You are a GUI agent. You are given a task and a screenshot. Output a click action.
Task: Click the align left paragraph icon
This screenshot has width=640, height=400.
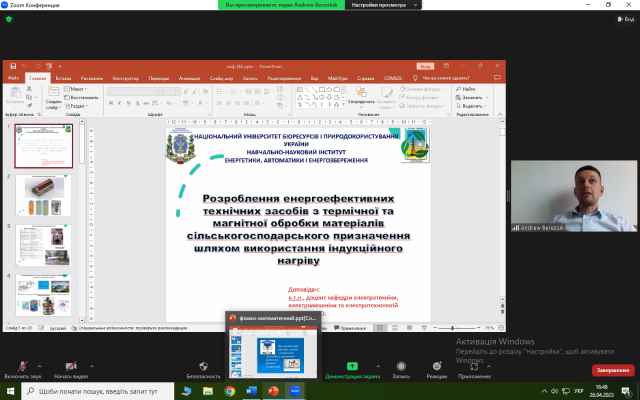[x=219, y=103]
